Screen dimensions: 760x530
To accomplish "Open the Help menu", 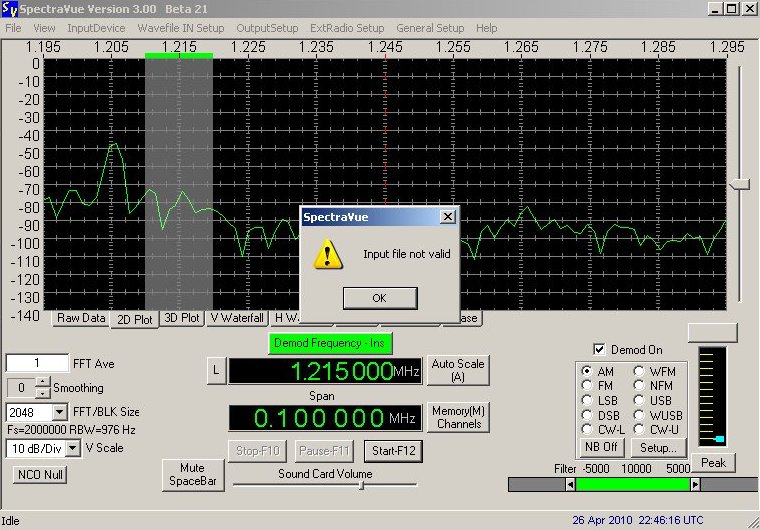I will 487,28.
